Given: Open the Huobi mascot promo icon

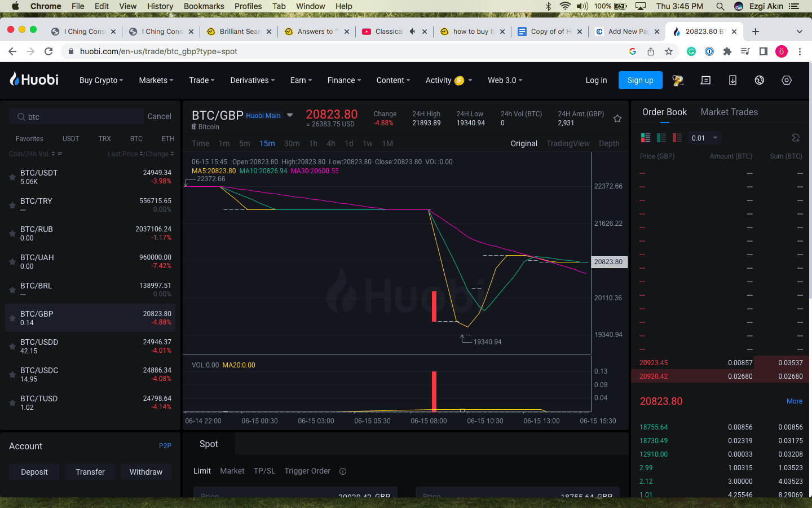Looking at the screenshot, I should click(678, 80).
